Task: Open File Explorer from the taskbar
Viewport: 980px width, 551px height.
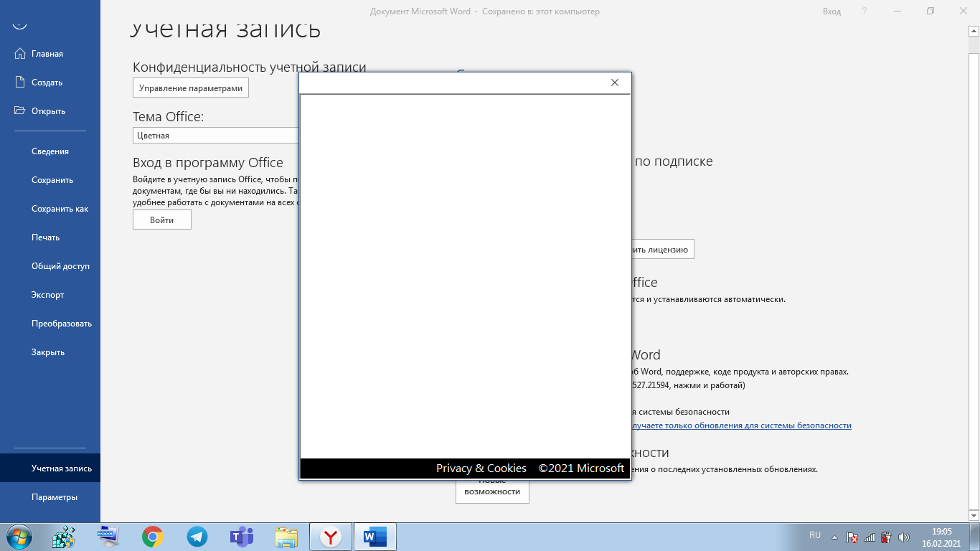Action: point(286,537)
